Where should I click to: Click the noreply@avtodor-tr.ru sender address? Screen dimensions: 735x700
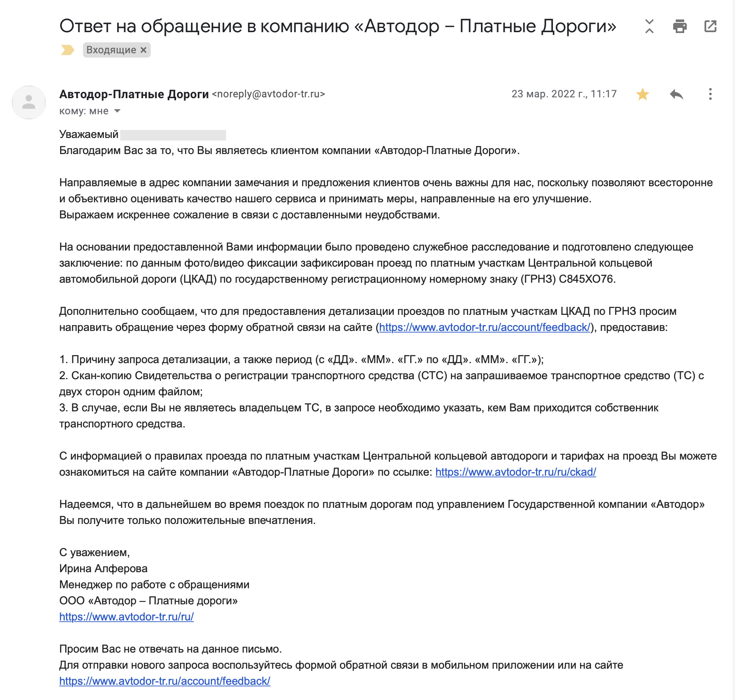pyautogui.click(x=268, y=94)
